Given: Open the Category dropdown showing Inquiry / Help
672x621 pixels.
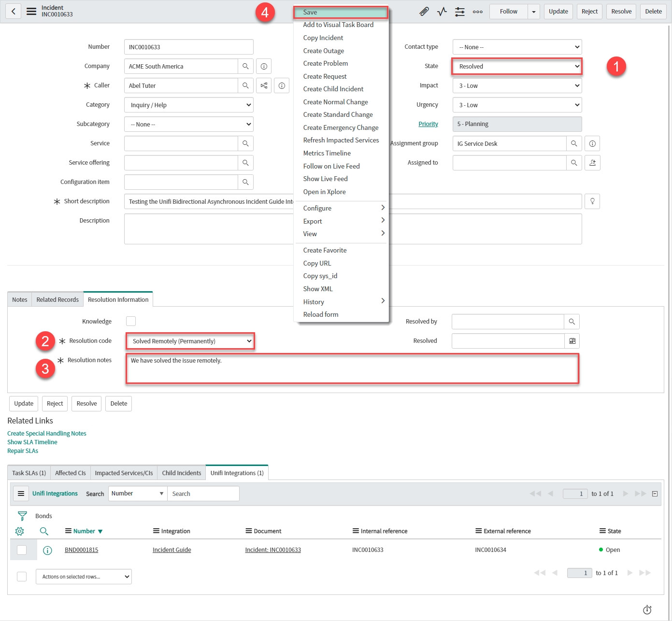Looking at the screenshot, I should click(x=188, y=105).
